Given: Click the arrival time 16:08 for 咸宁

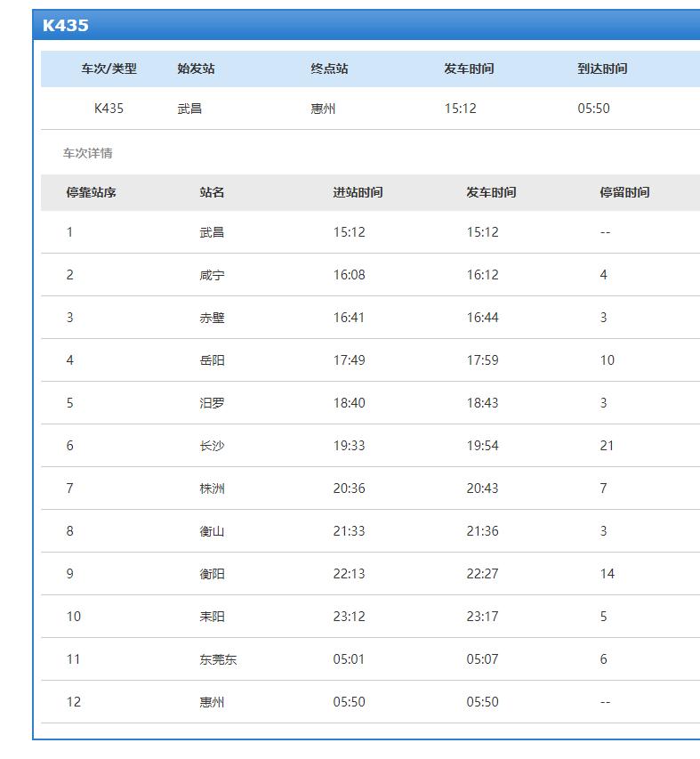Looking at the screenshot, I should (350, 275).
